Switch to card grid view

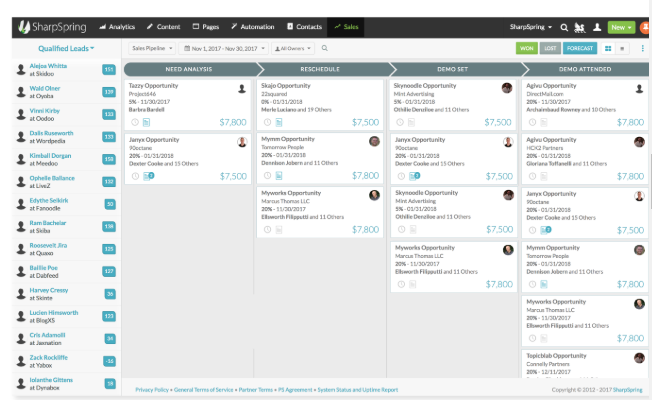click(x=608, y=49)
